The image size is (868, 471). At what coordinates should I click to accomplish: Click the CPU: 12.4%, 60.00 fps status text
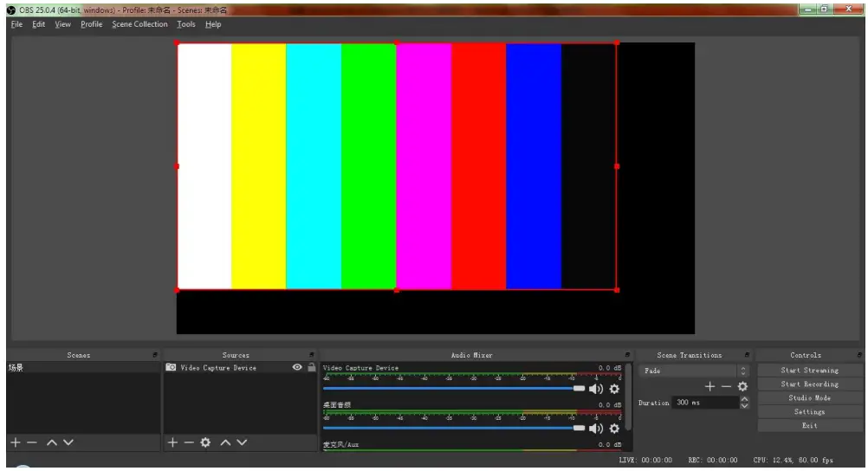pos(793,461)
